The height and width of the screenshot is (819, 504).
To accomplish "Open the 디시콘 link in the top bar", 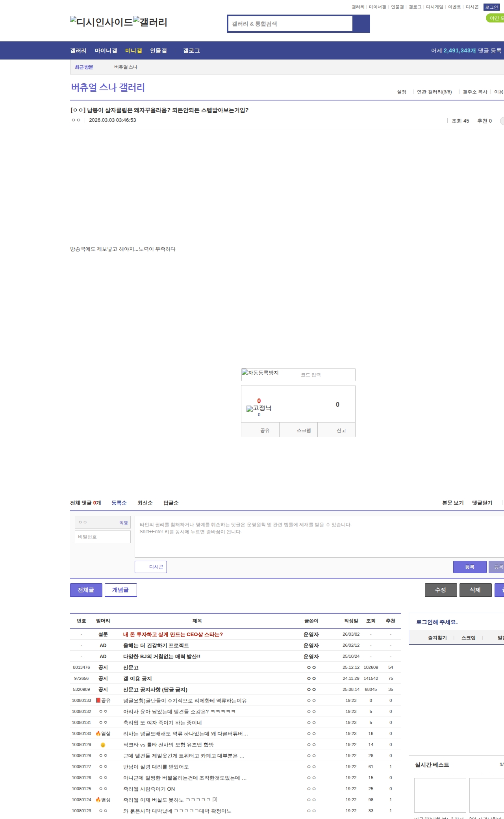I will 472,7.
